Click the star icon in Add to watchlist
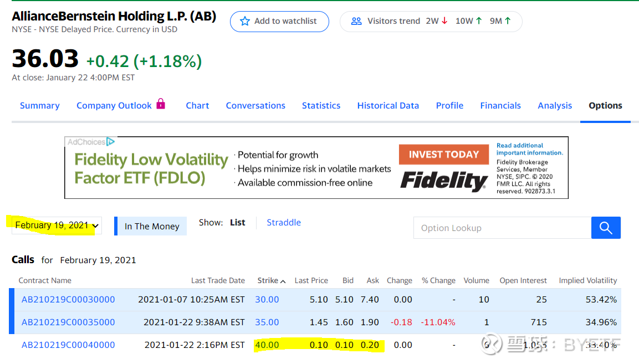The height and width of the screenshot is (364, 639). point(244,21)
